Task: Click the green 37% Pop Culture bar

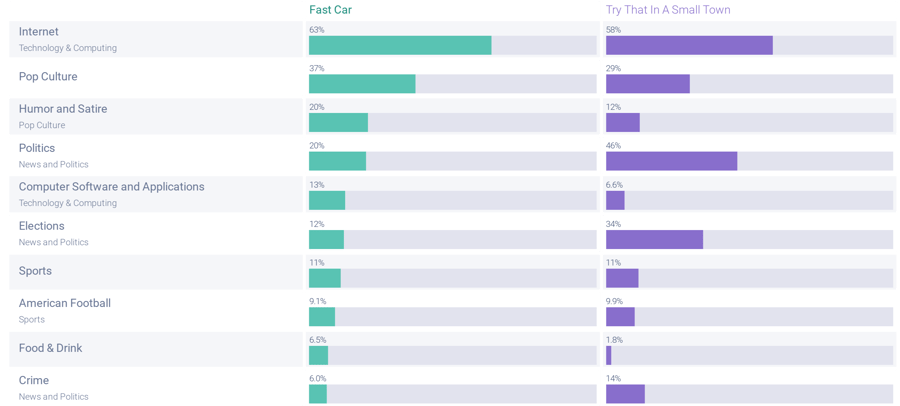Action: click(362, 84)
